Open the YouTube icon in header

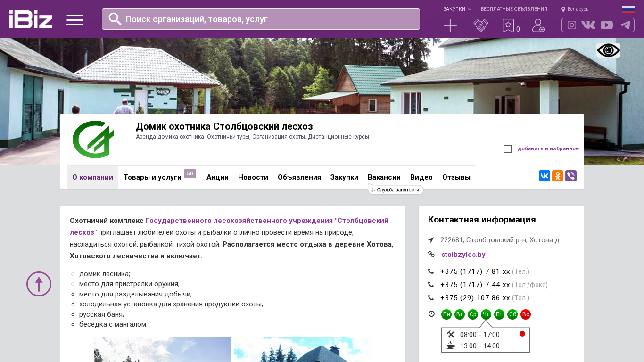click(x=607, y=25)
